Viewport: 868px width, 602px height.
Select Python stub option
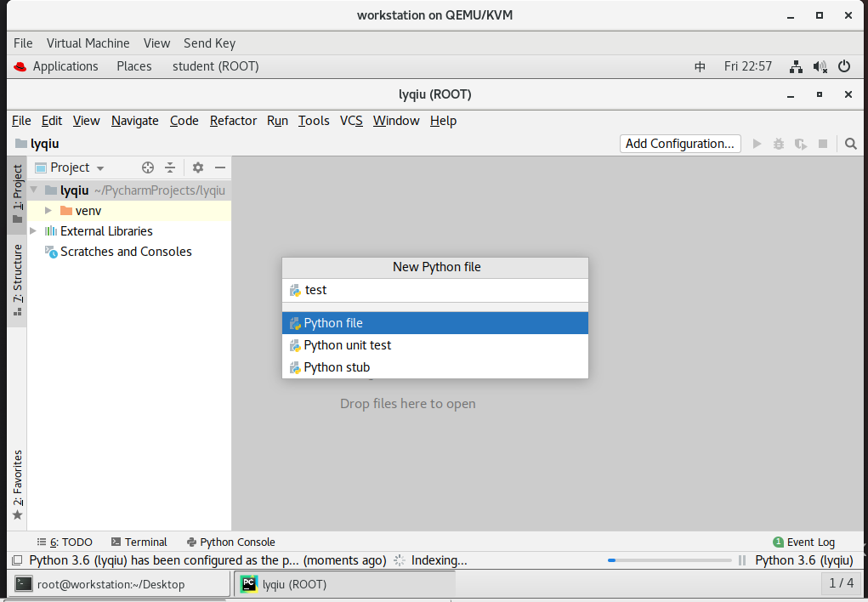pos(435,367)
